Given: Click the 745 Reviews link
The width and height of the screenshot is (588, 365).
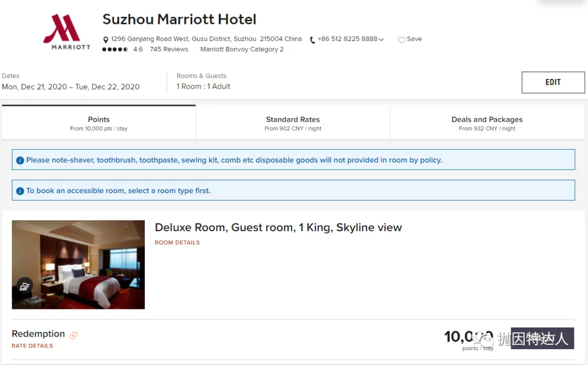Looking at the screenshot, I should click(169, 49).
